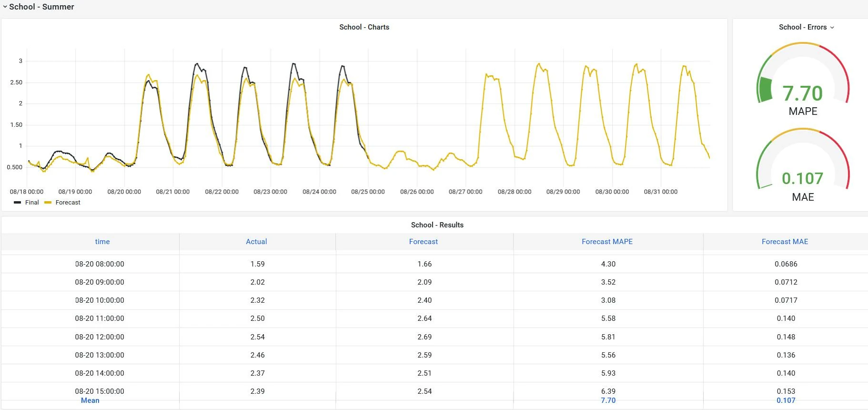This screenshot has height=410, width=868.
Task: Open the School - Errors panel dropdown arrow
Action: point(832,28)
